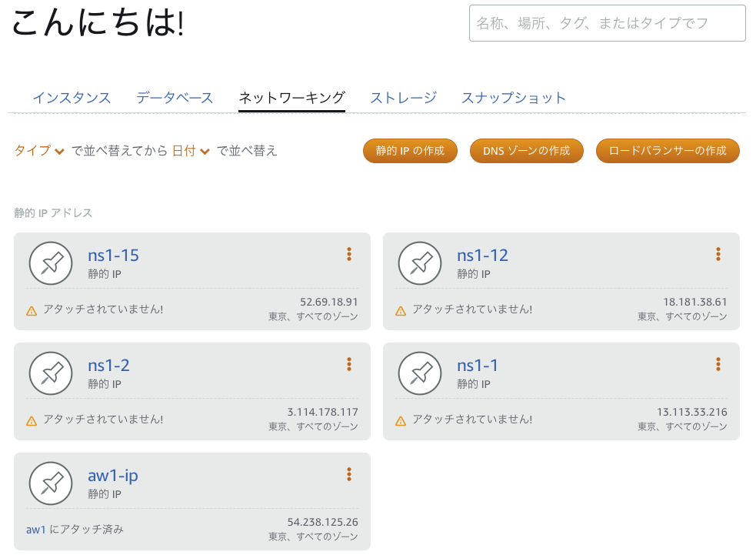The image size is (756, 555).
Task: Open the three-dot menu for ns1-2
Action: tap(349, 364)
